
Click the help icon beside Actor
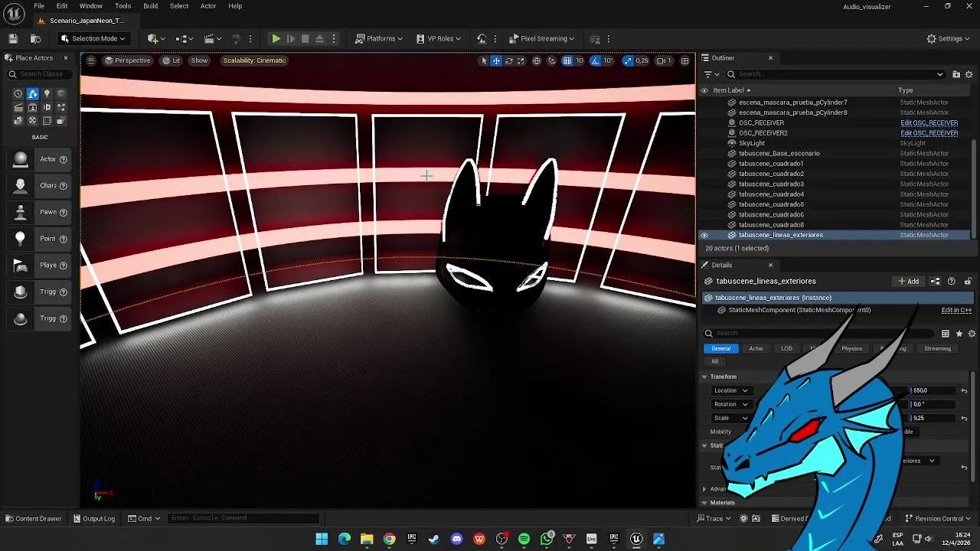[64, 159]
